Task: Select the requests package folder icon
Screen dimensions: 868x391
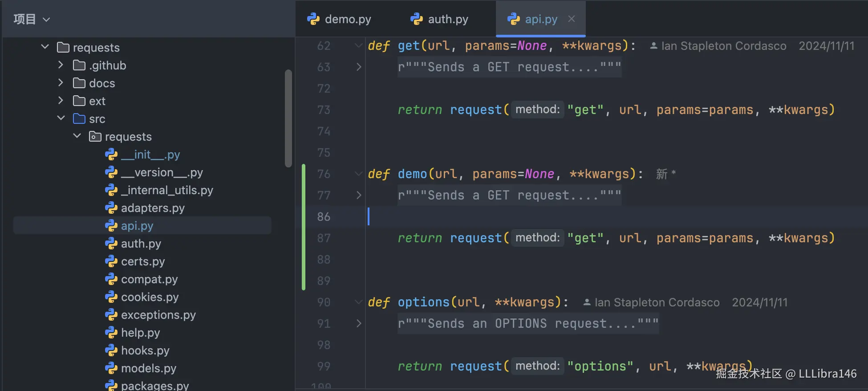Action: click(95, 136)
